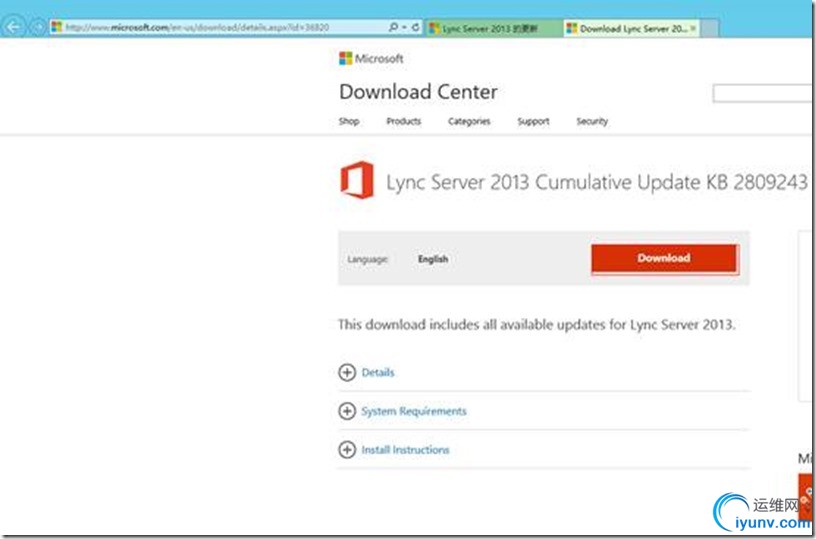Screen dimensions: 816x539
Task: Open a new blank browser tab
Action: coord(709,29)
